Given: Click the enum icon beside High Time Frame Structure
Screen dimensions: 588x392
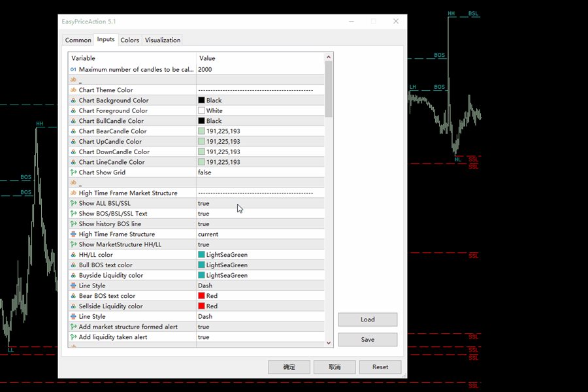Looking at the screenshot, I should coord(73,234).
